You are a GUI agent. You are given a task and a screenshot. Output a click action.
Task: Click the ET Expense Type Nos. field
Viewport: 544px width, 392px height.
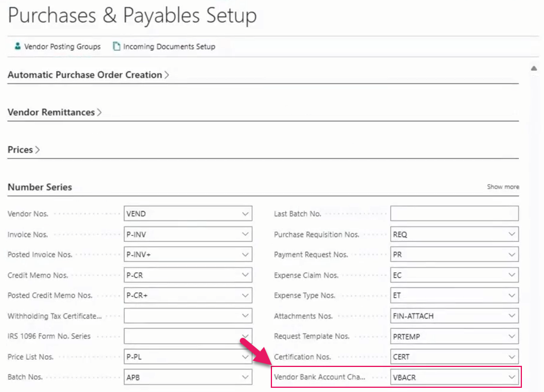455,295
